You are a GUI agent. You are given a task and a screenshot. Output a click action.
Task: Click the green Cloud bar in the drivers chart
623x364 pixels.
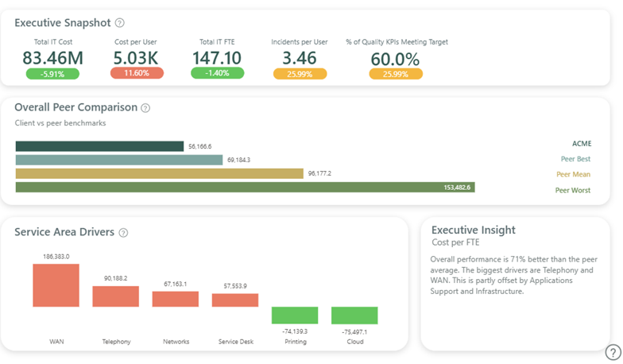click(x=354, y=315)
